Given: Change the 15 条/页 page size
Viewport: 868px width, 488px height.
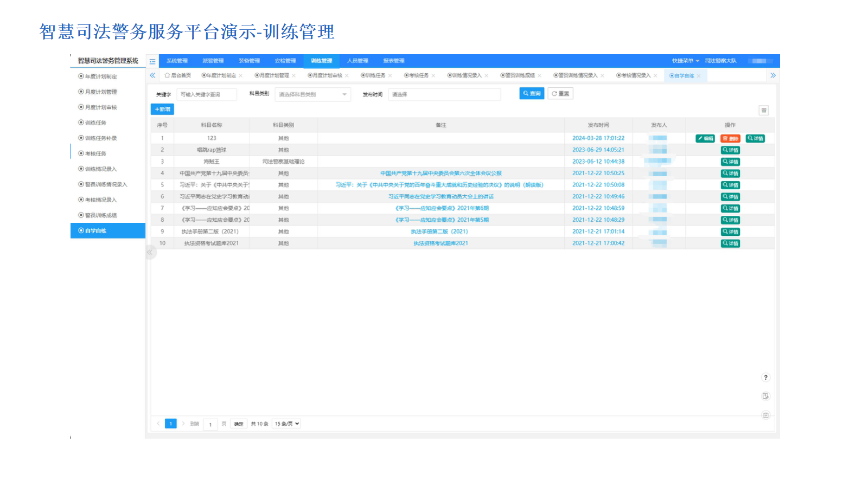Looking at the screenshot, I should pyautogui.click(x=287, y=424).
